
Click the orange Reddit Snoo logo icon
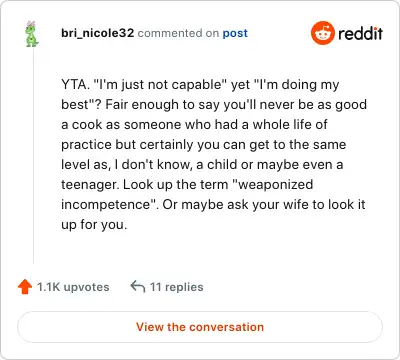(x=322, y=33)
